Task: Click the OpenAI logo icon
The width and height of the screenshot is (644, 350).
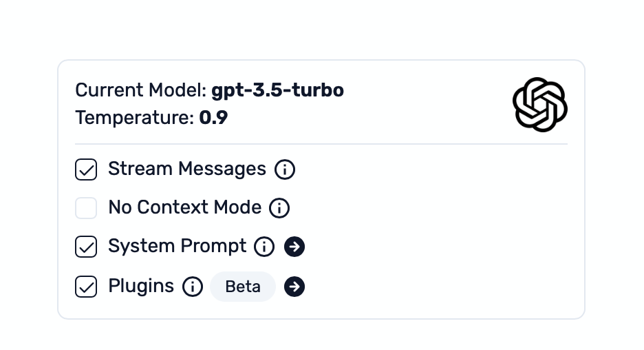Action: (539, 104)
